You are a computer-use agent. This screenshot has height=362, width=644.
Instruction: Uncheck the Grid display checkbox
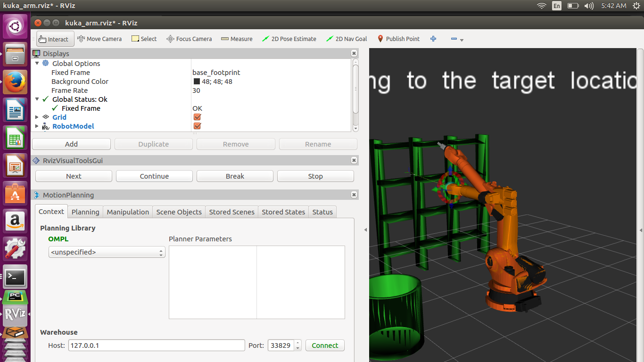pos(197,117)
